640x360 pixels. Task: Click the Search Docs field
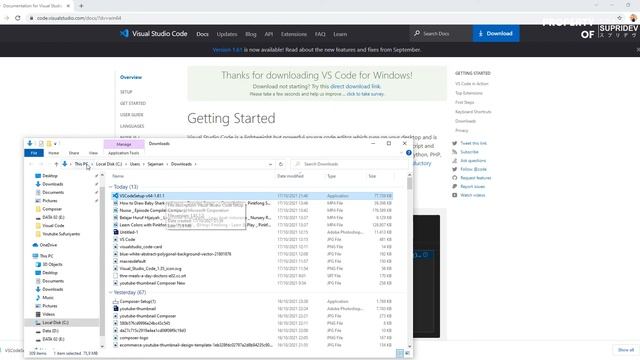[x=442, y=33]
